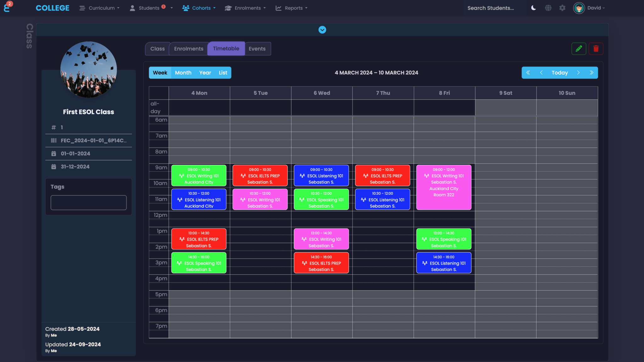
Task: Switch the calendar view to Month
Action: [x=183, y=73]
